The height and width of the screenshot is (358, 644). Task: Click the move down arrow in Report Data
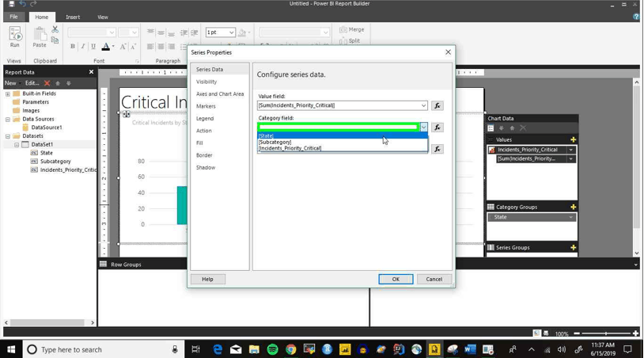(x=69, y=83)
